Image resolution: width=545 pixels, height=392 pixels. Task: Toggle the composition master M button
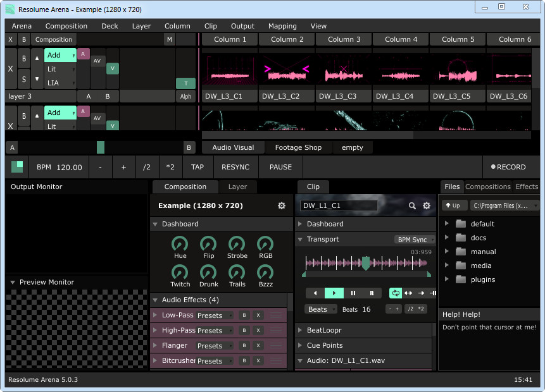pos(169,39)
